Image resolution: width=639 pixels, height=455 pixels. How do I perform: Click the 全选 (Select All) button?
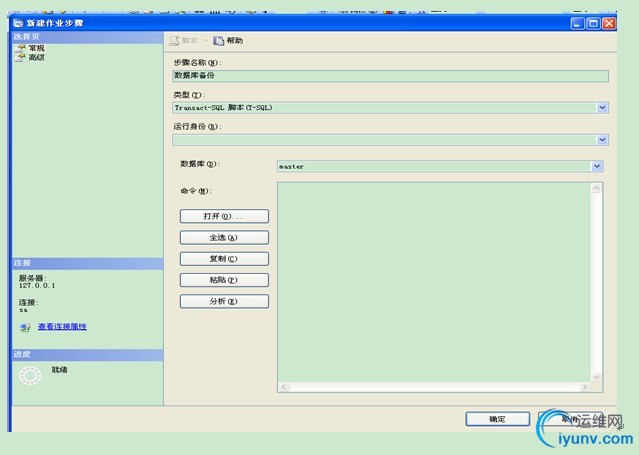pyautogui.click(x=224, y=237)
